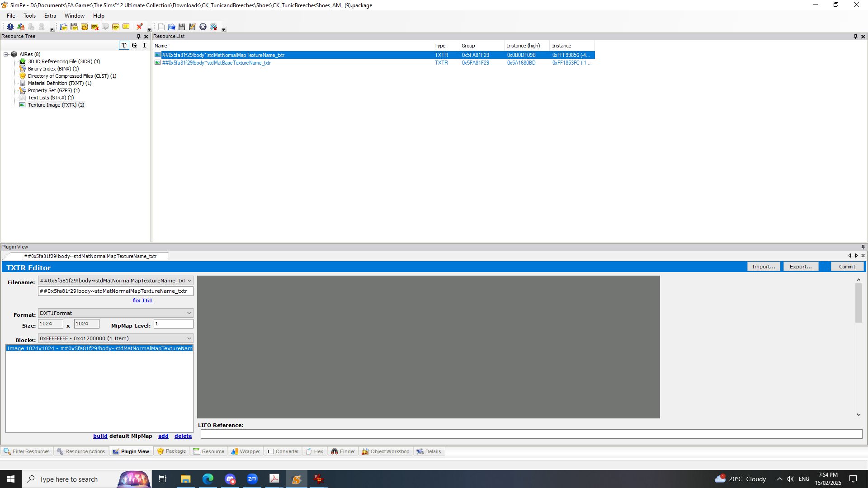Switch to the Wrapper tab

(245, 451)
